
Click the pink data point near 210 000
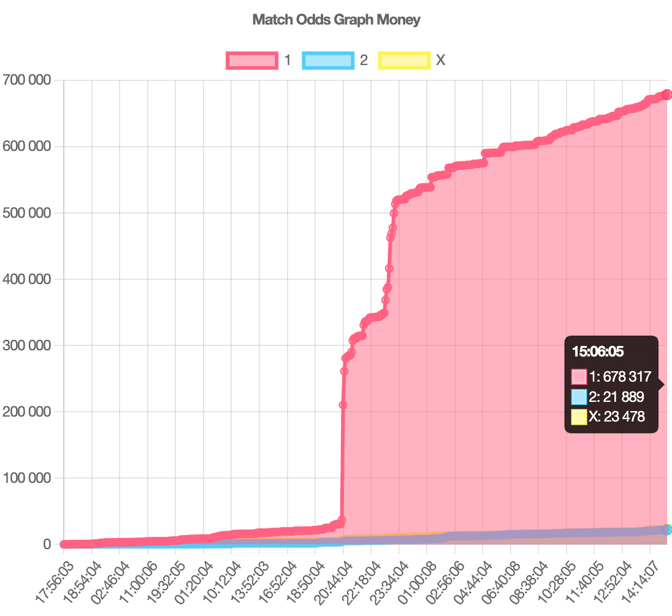click(x=343, y=405)
